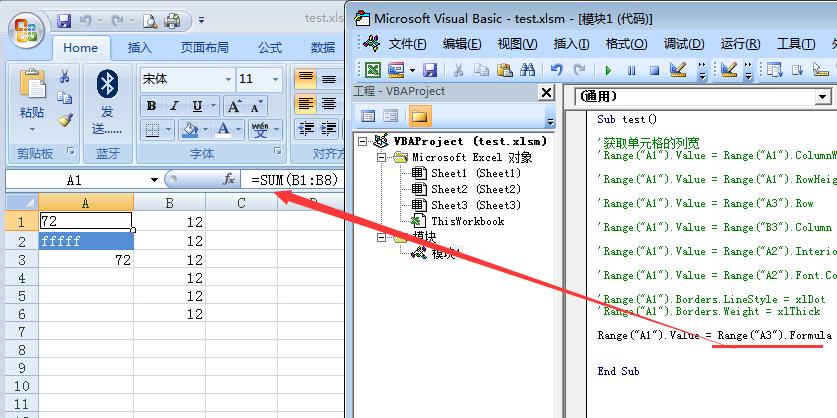837x418 pixels.
Task: Open the fill color dropdown arrow
Action: point(206,129)
